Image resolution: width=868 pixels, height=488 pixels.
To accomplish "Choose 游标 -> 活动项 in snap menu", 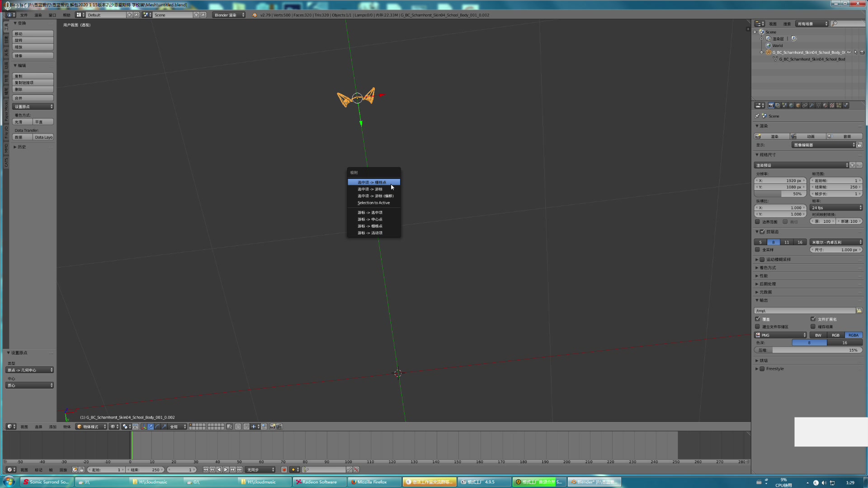I will tap(373, 233).
